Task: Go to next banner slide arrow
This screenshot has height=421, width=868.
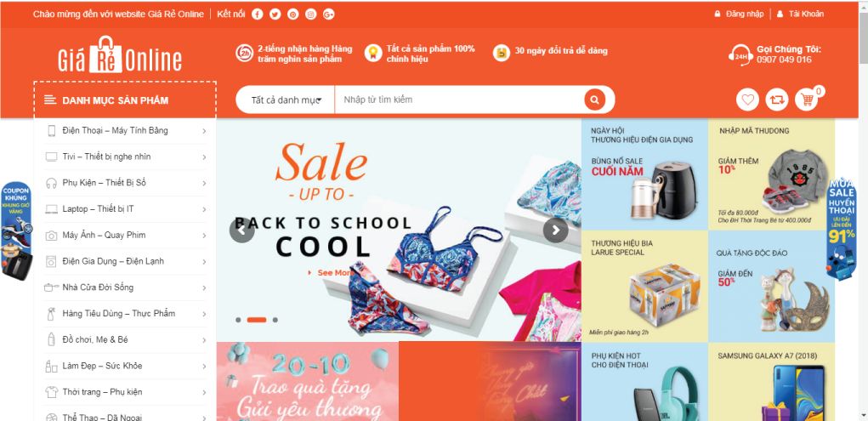Action: [555, 230]
